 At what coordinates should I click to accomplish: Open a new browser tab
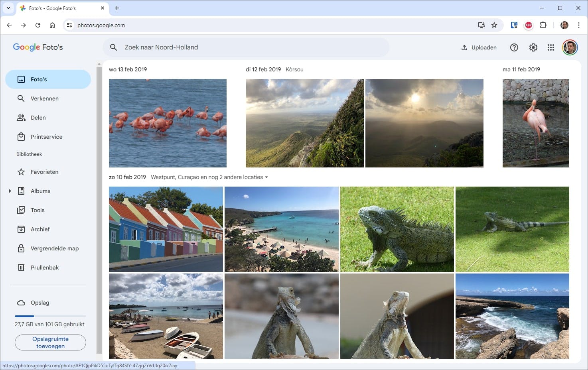[x=117, y=8]
